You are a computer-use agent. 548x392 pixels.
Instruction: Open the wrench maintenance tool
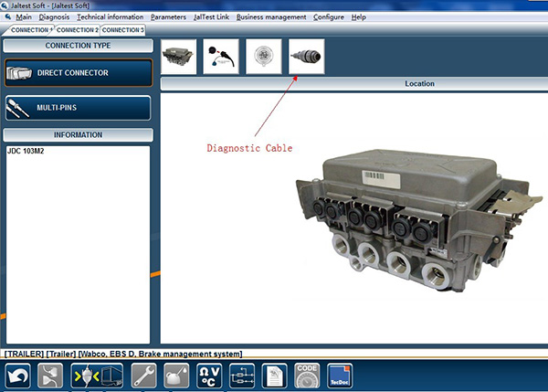click(143, 376)
